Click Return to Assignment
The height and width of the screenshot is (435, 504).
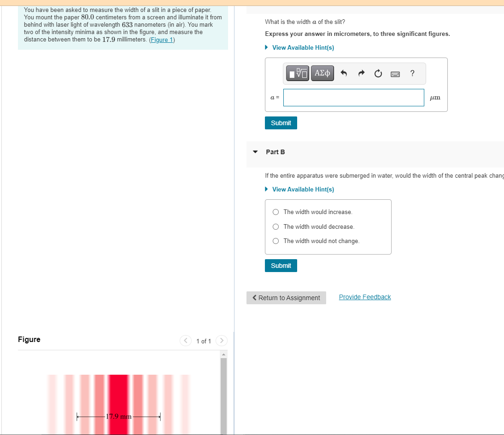[286, 297]
